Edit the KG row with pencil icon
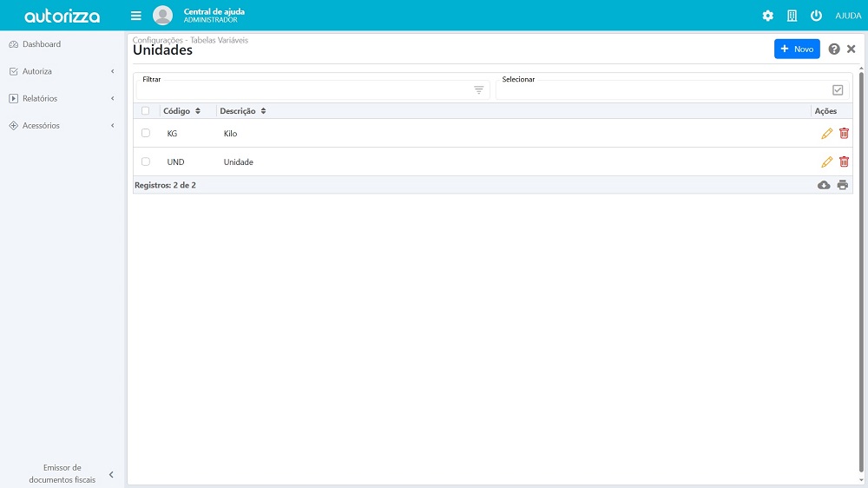The height and width of the screenshot is (488, 868). tap(826, 134)
